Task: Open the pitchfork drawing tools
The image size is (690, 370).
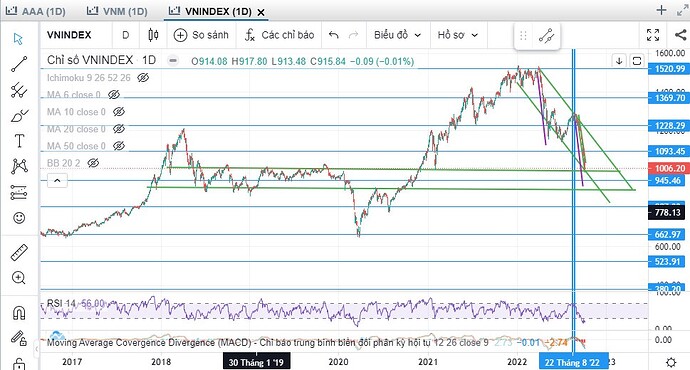Action: coord(19,90)
